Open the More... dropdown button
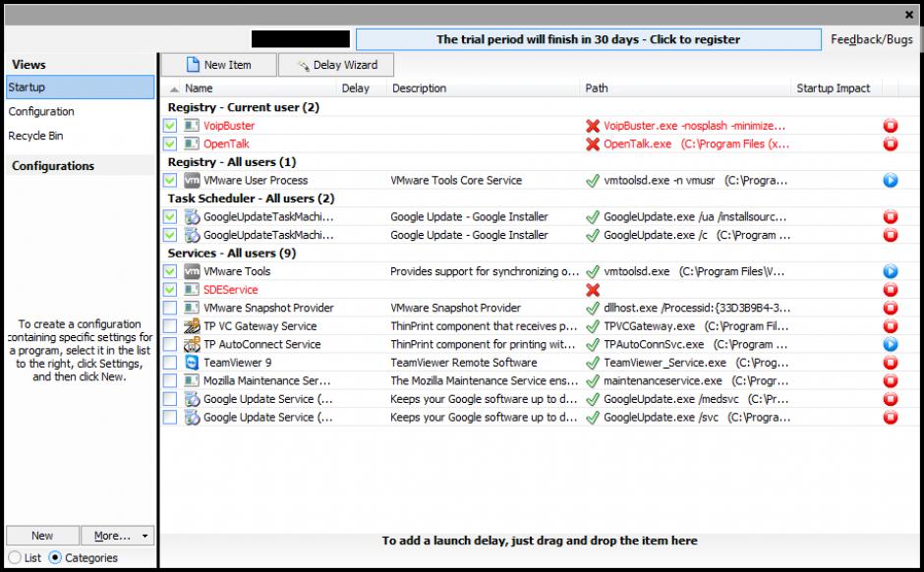 [117, 536]
